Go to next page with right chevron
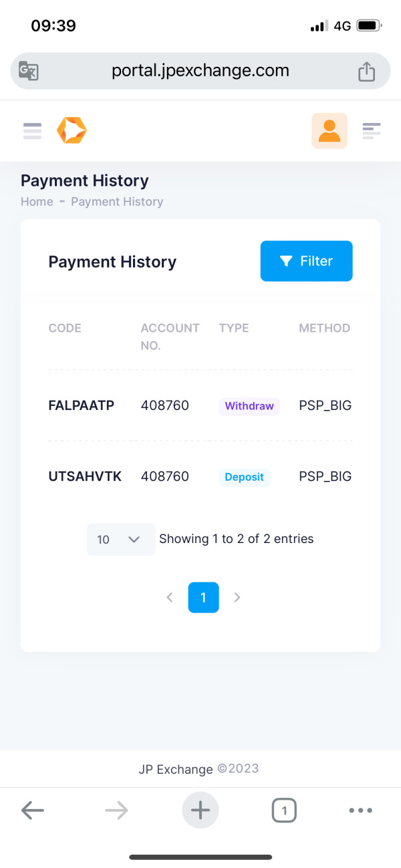Viewport: 401px width, 868px height. [x=237, y=598]
